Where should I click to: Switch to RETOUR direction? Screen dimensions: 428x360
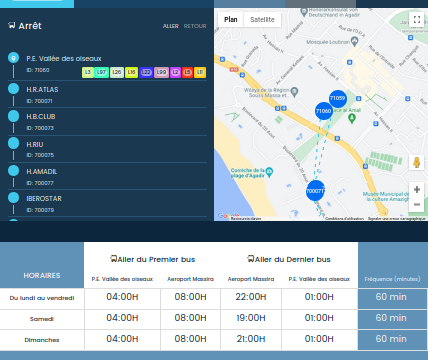tap(195, 26)
